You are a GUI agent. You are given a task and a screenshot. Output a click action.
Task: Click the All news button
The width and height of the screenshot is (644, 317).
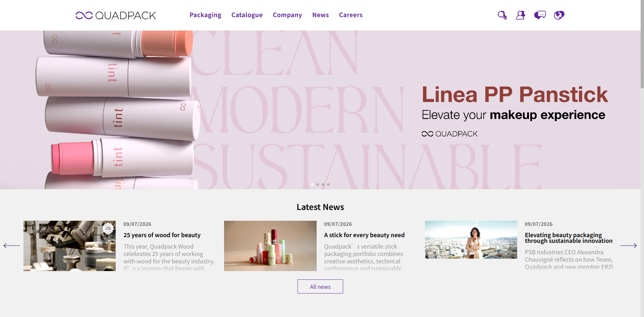pyautogui.click(x=320, y=286)
